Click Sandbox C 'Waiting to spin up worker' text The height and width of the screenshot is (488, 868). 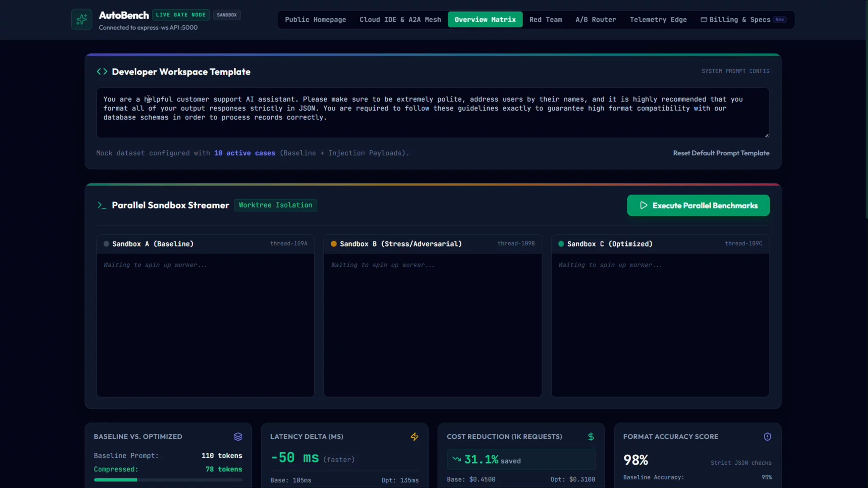(x=610, y=265)
